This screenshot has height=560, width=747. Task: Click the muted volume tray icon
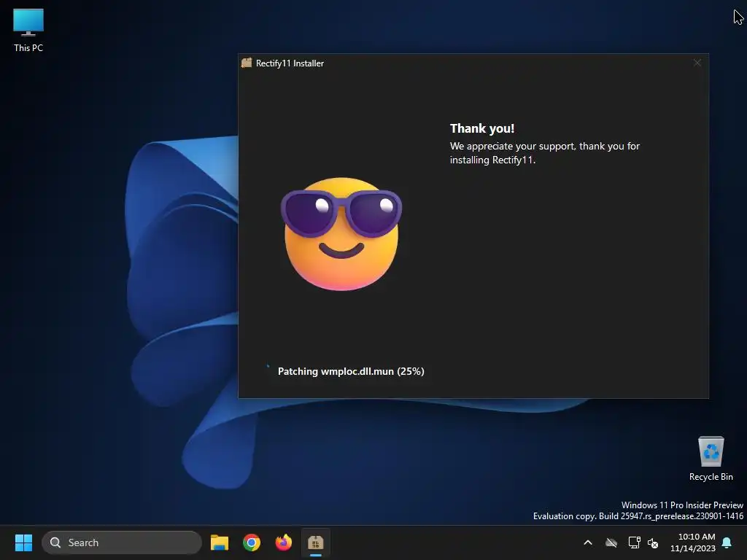653,542
